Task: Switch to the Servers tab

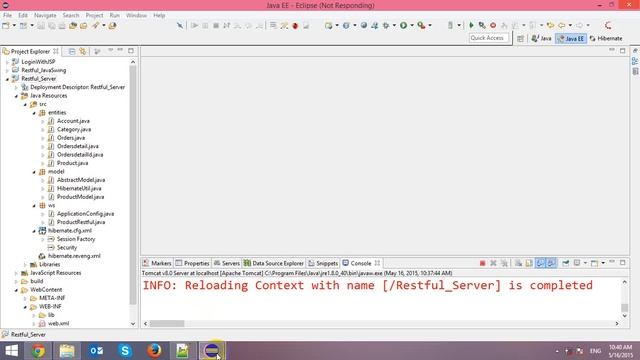Action: (227, 263)
